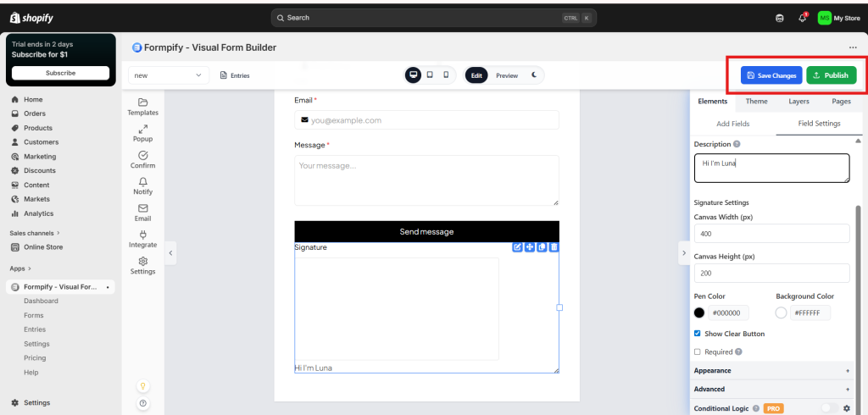Duplicate the Signature field using copy icon
This screenshot has width=868, height=415.
(542, 247)
